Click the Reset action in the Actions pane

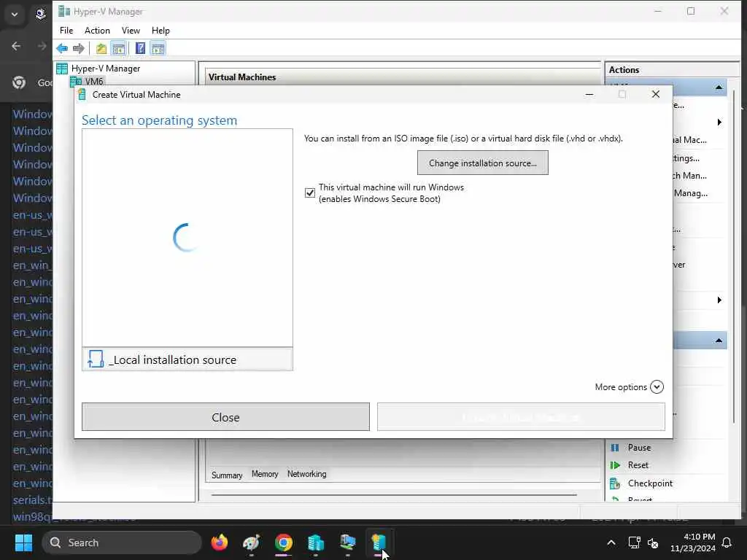[x=638, y=465]
